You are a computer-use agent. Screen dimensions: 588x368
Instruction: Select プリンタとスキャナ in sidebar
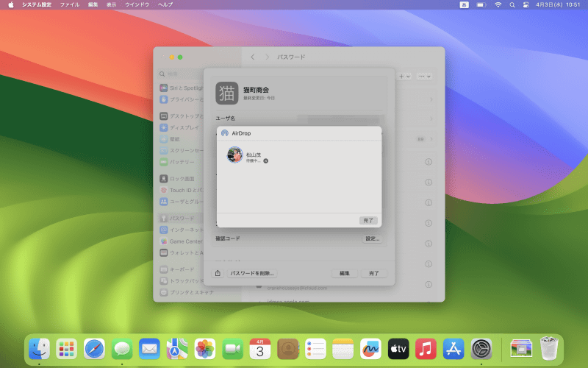(187, 292)
